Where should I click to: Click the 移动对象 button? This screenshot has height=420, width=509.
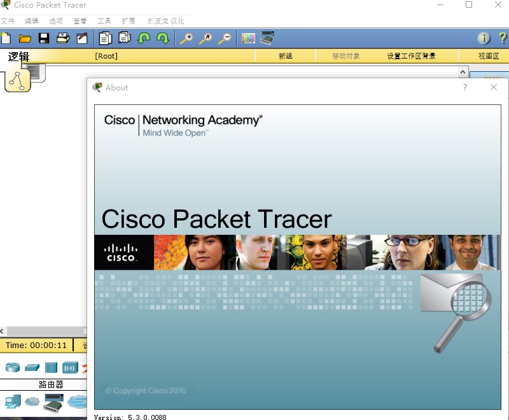346,56
